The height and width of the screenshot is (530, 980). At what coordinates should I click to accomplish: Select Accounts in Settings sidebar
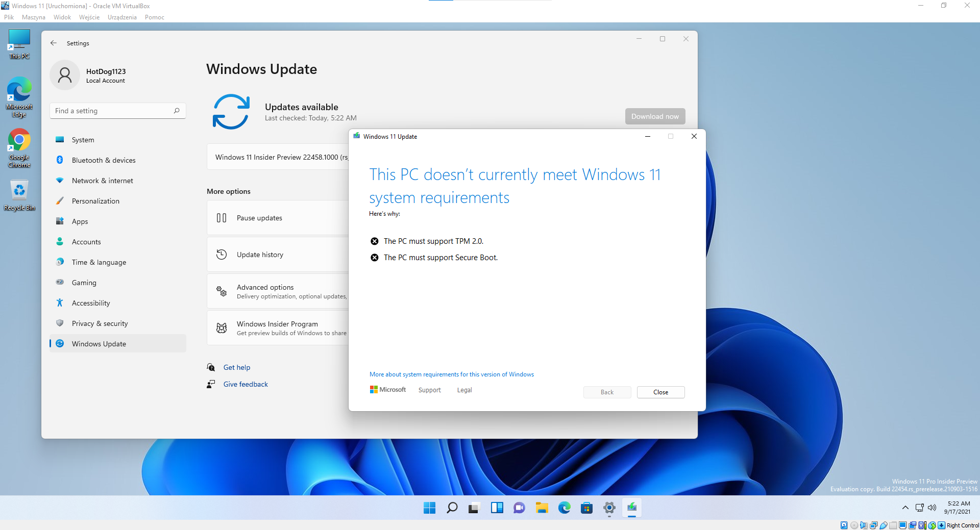tap(118, 242)
